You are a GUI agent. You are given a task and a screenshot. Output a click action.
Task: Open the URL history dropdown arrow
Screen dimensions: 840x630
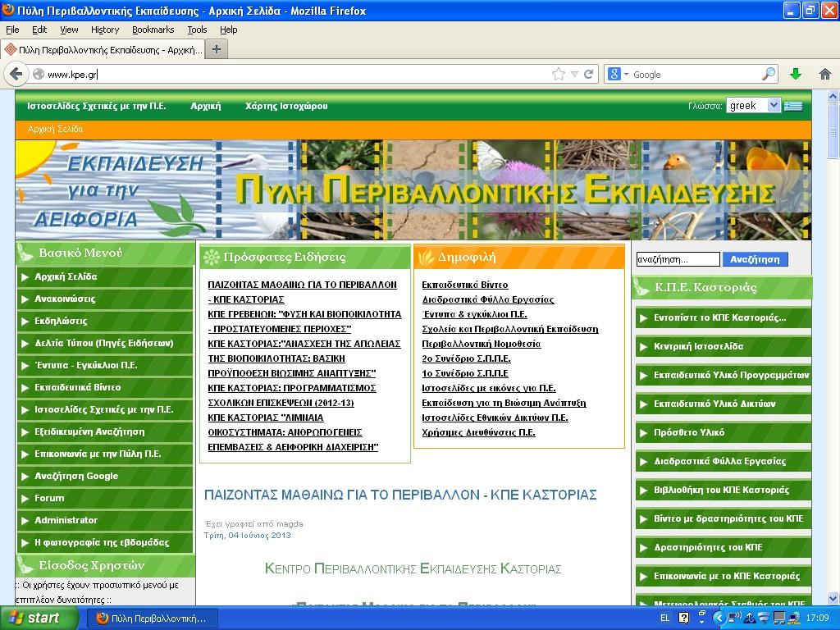574,74
